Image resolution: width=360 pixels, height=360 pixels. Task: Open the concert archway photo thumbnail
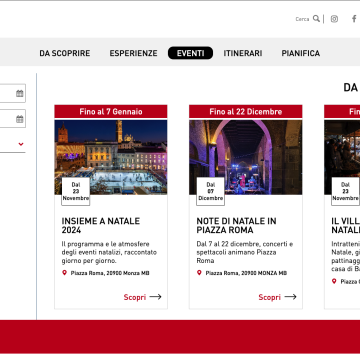(246, 157)
